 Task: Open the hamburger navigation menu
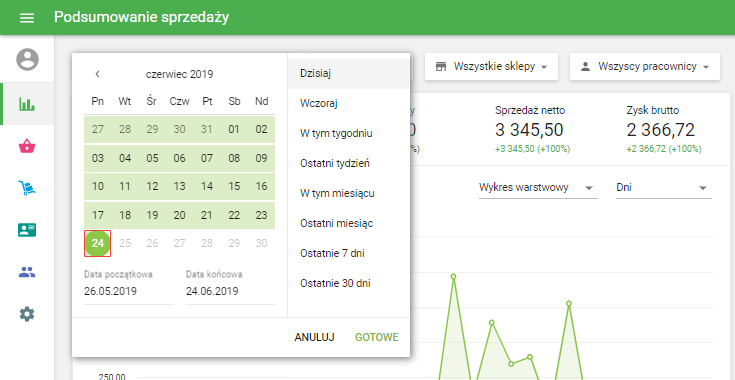click(27, 18)
